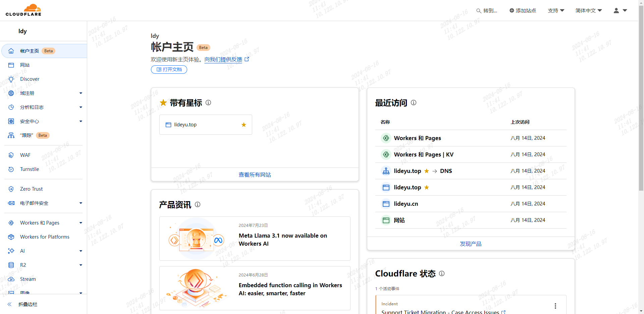Click the R2 database icon
644x314 pixels.
(x=11, y=265)
